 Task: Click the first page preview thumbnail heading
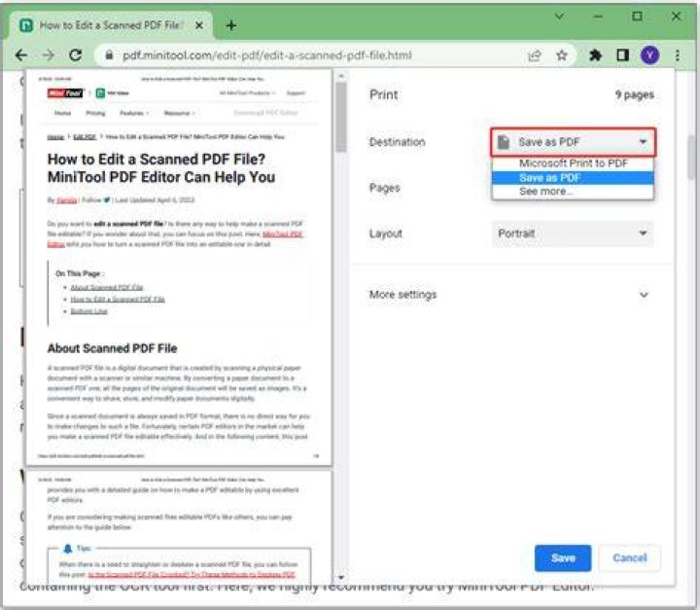click(161, 168)
